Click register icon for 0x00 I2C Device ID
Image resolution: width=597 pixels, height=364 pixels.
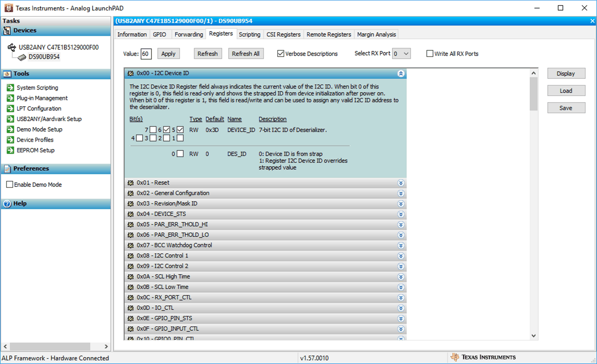[x=131, y=73]
